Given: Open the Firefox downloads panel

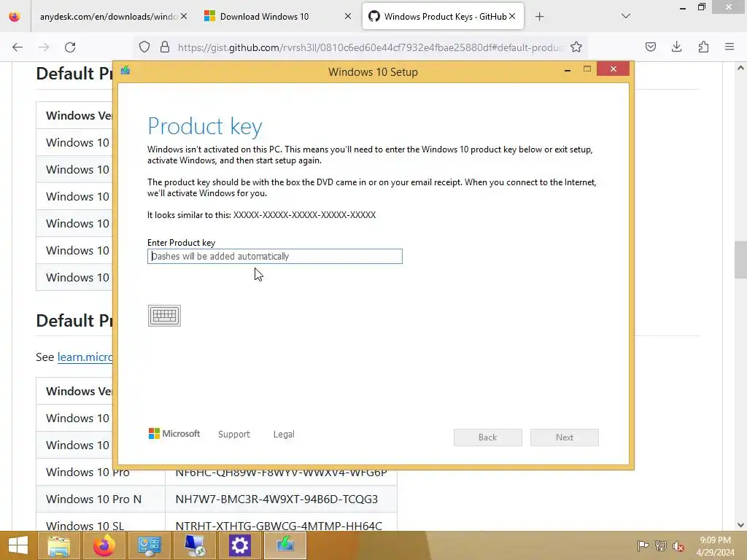Looking at the screenshot, I should (676, 47).
